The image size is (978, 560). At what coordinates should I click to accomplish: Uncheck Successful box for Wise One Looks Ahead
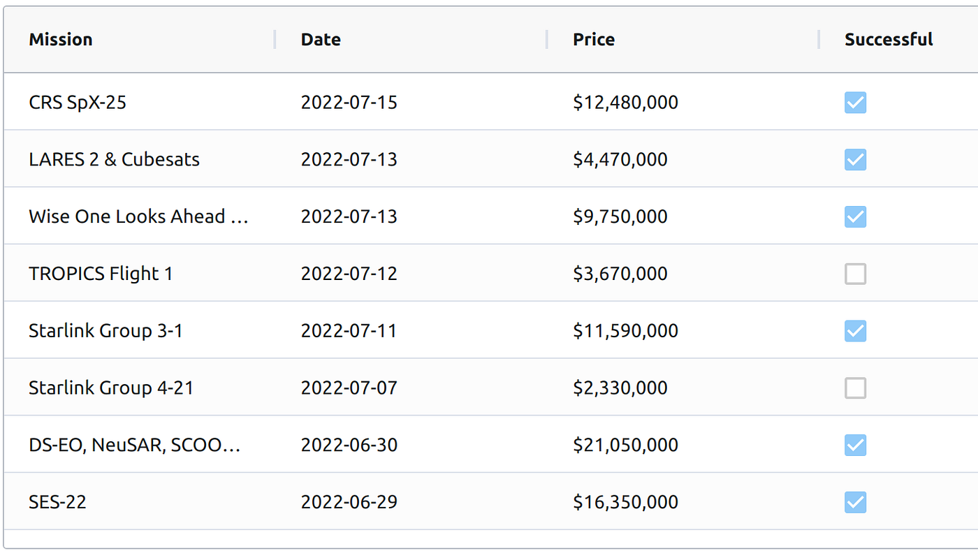(855, 217)
